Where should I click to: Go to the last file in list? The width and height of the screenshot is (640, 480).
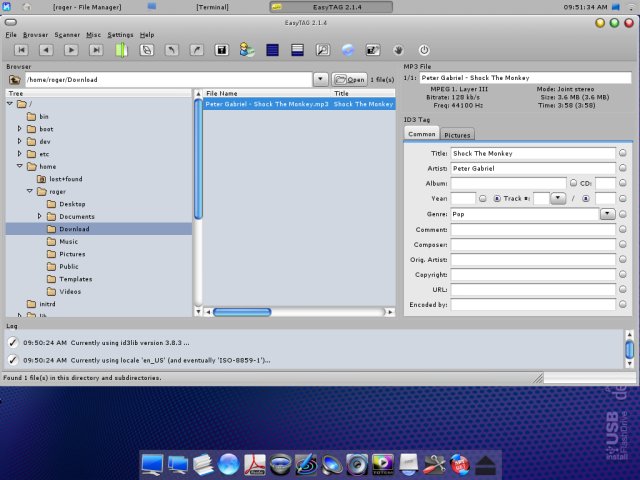pyautogui.click(x=96, y=49)
